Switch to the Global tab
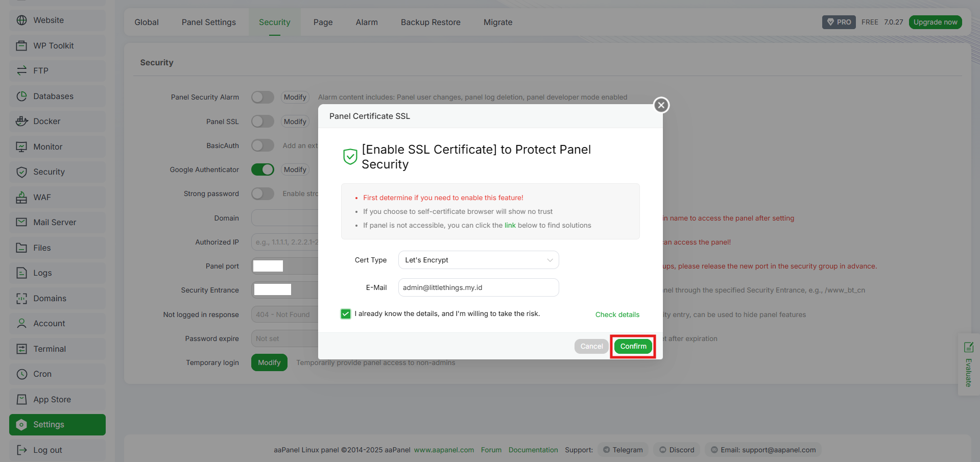The height and width of the screenshot is (462, 980). click(147, 22)
